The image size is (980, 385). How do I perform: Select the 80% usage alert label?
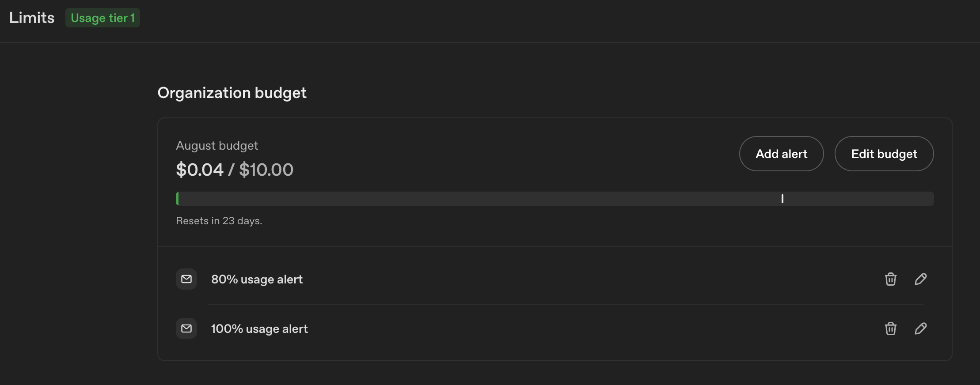click(x=257, y=279)
